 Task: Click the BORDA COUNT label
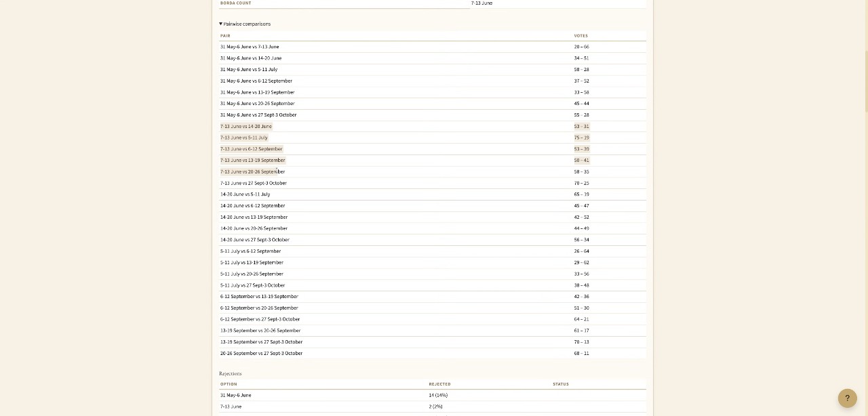(235, 3)
